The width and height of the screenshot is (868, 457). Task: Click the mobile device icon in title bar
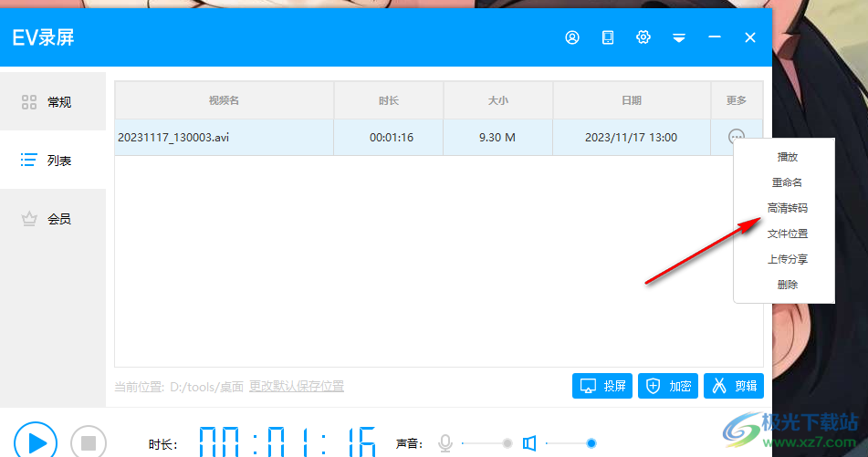[607, 37]
